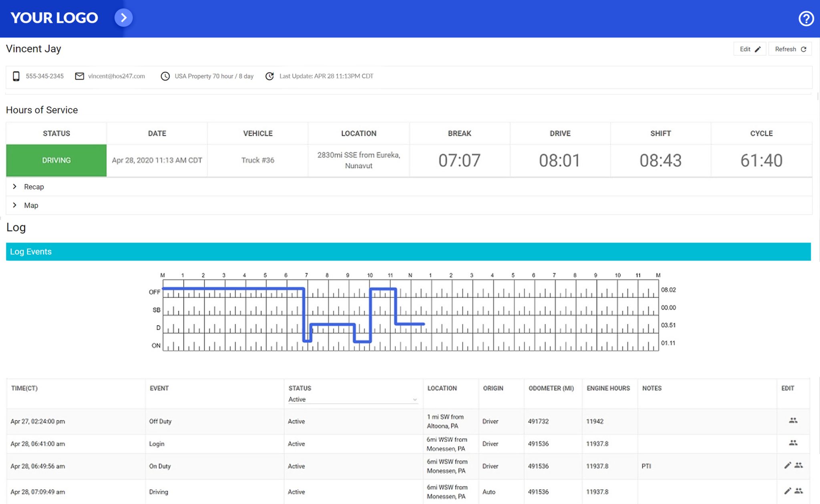Click phone number 555-345-2345
This screenshot has height=504, width=820.
pos(45,76)
